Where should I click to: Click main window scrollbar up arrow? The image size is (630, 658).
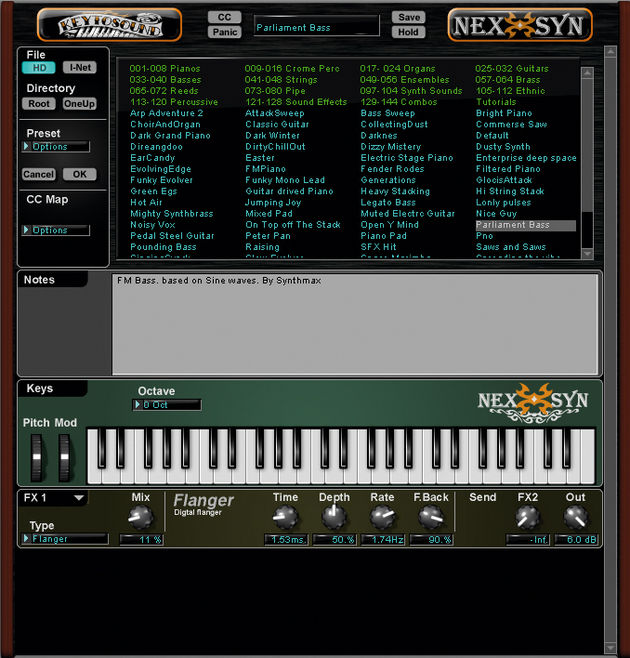610,52
